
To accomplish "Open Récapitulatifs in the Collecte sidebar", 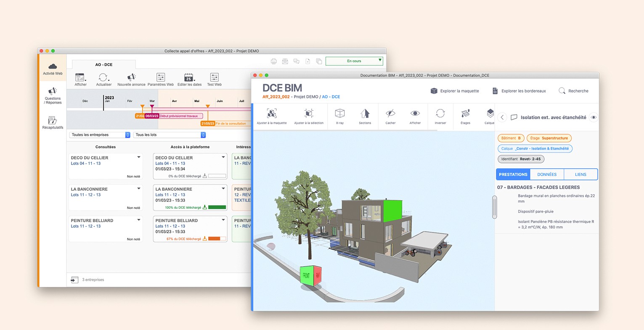I will (x=53, y=123).
